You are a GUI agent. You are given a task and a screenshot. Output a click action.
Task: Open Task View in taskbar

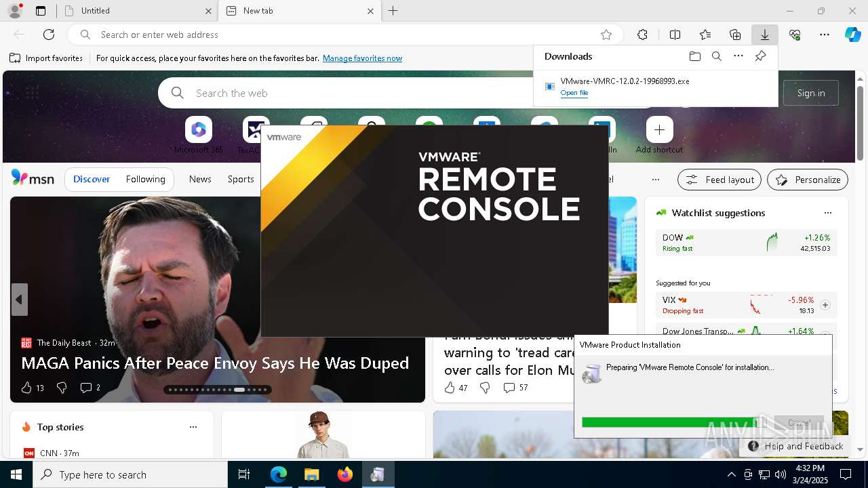point(244,474)
